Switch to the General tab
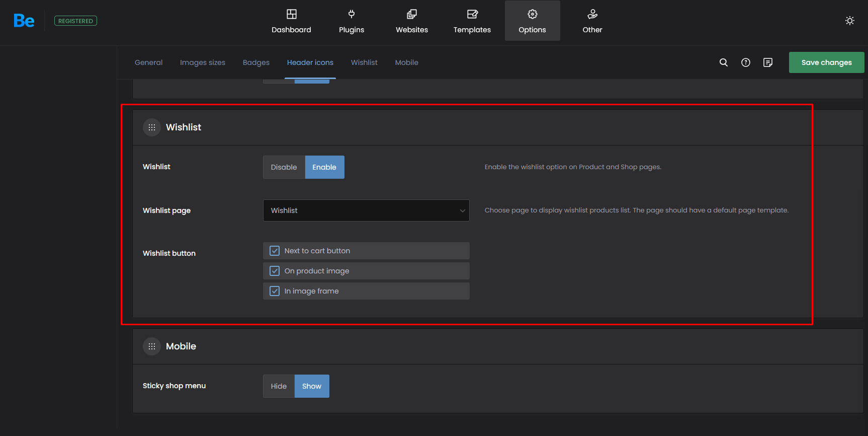Screen dimensions: 868x436 click(x=148, y=62)
